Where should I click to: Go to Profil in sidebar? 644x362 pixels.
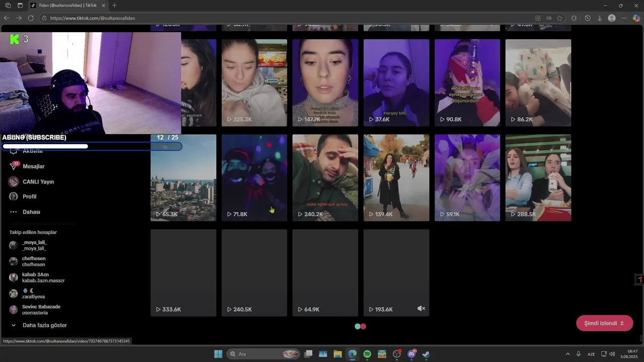point(30,197)
